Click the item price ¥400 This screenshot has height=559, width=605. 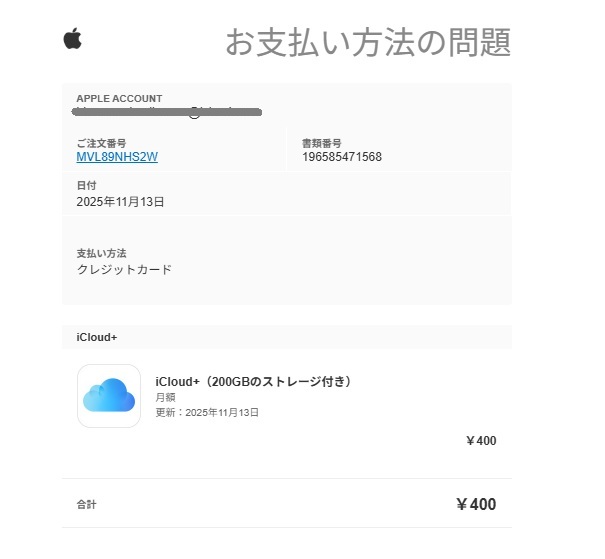pyautogui.click(x=481, y=440)
